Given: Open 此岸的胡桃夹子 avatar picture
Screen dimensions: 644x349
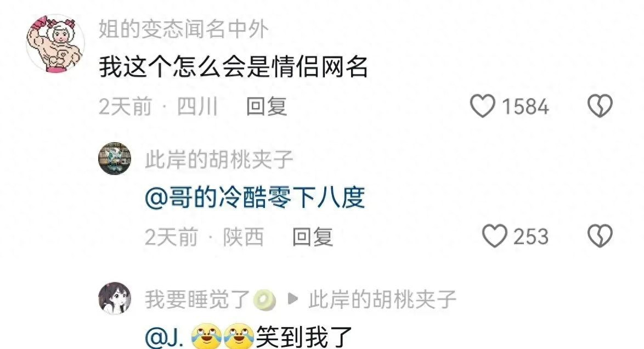Looking at the screenshot, I should [x=115, y=159].
